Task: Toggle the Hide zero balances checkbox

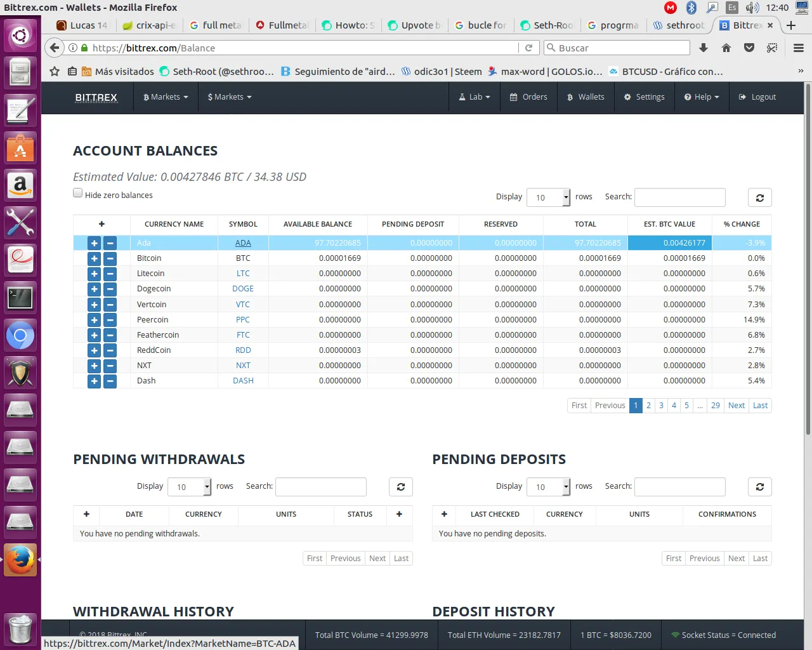Action: 77,193
